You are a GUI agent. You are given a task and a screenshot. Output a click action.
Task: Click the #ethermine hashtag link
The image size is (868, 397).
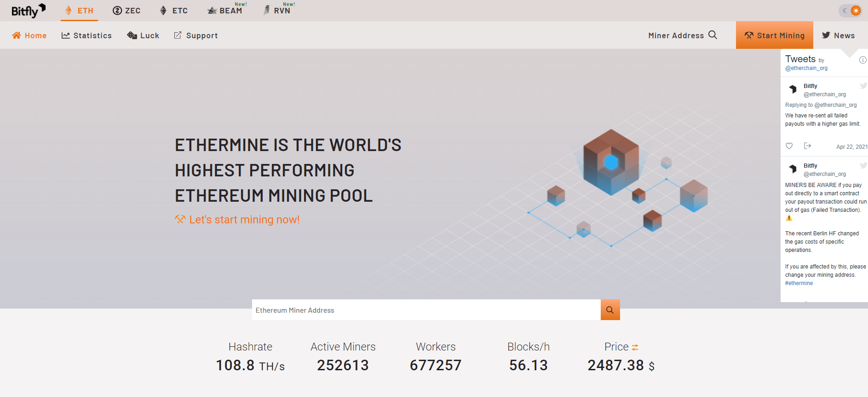[x=799, y=283]
